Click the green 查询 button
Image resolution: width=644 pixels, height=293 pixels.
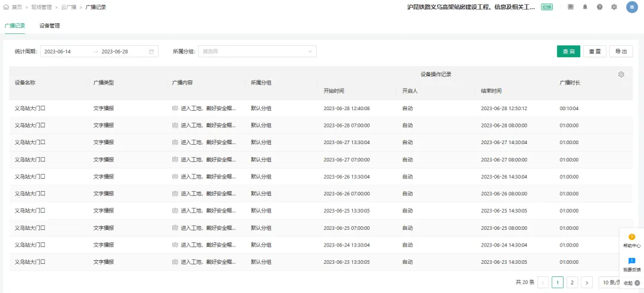568,51
